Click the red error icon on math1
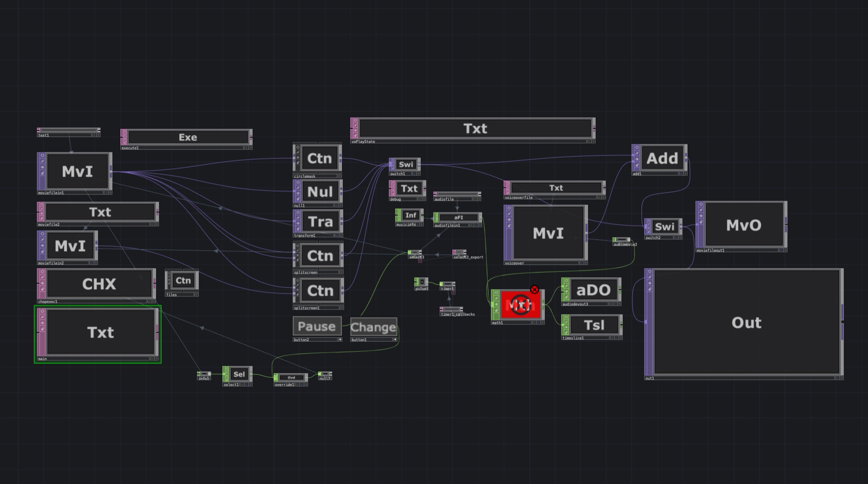Image resolution: width=868 pixels, height=484 pixels. 534,289
